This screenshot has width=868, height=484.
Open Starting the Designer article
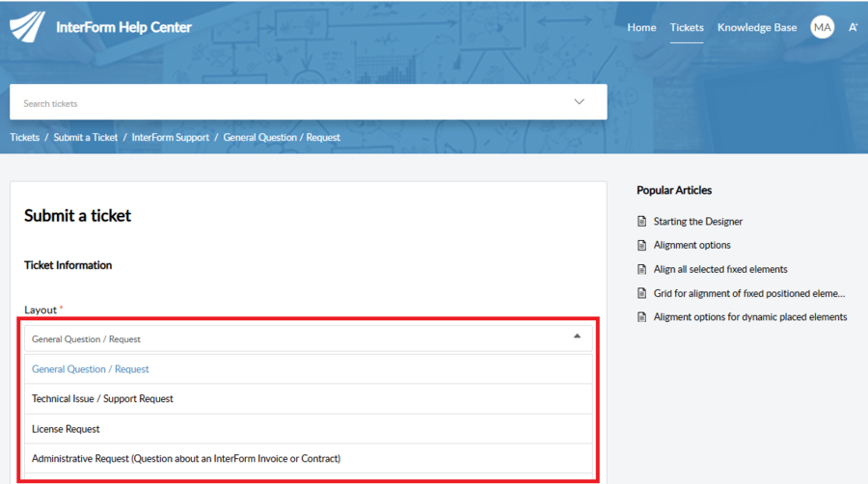(x=697, y=221)
